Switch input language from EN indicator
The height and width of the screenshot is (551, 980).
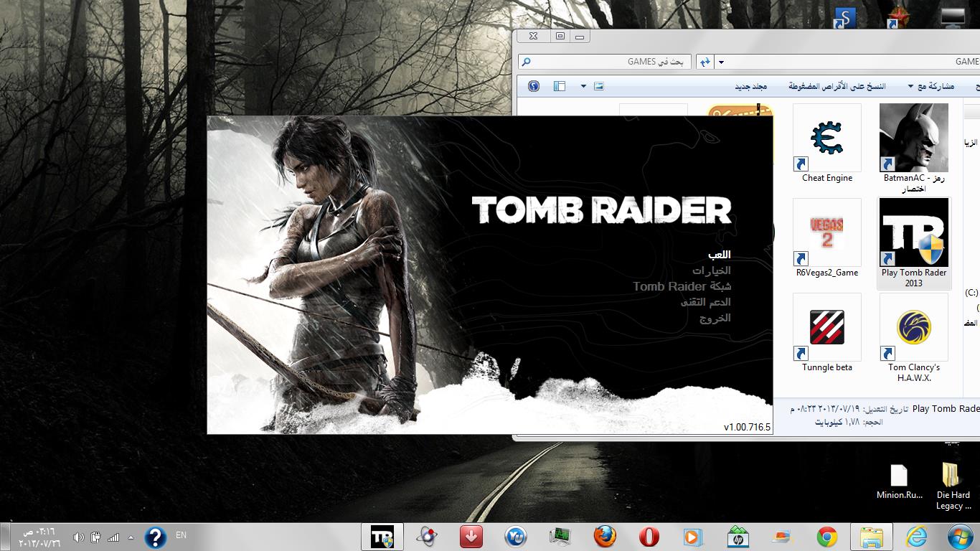[x=181, y=535]
